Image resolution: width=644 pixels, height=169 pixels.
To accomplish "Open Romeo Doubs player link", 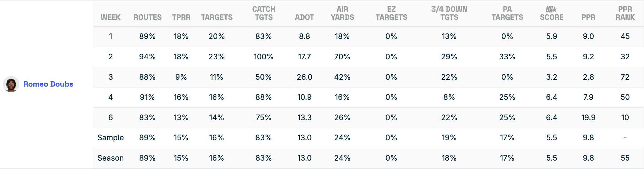I will (48, 84).
